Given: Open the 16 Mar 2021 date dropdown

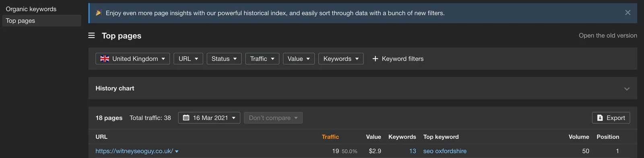Looking at the screenshot, I should (209, 118).
